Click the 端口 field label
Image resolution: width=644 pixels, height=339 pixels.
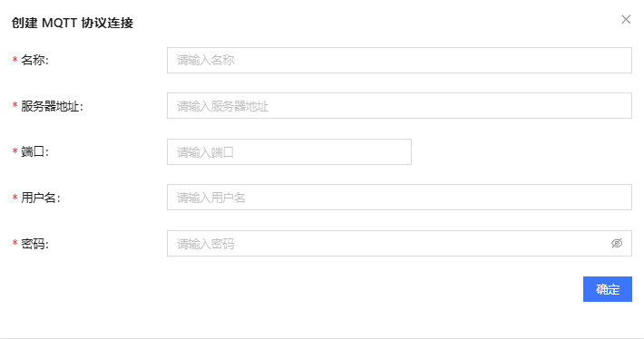click(34, 152)
